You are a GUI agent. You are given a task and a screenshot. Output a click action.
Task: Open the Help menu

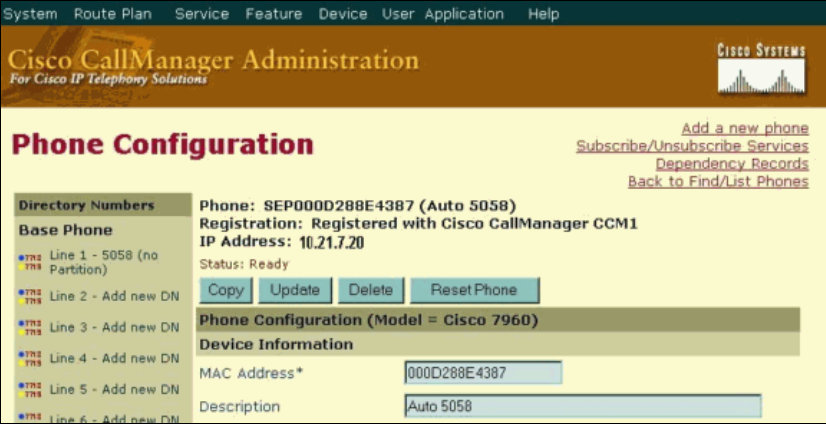click(543, 14)
